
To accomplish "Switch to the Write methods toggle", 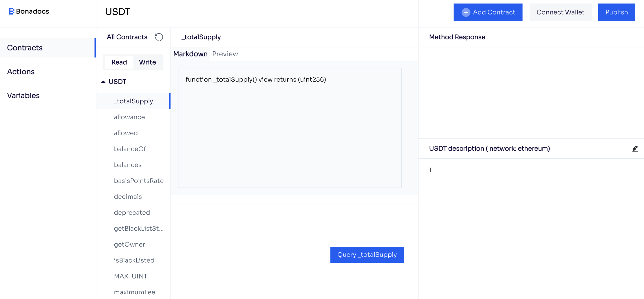I will click(148, 62).
